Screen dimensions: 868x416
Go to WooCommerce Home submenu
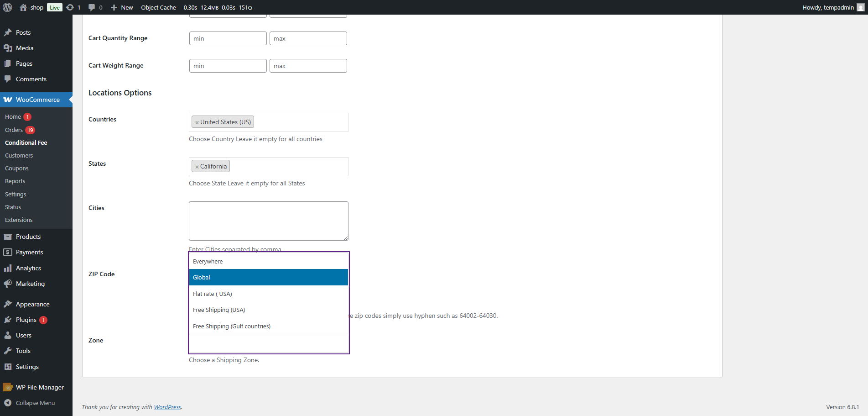(x=13, y=117)
